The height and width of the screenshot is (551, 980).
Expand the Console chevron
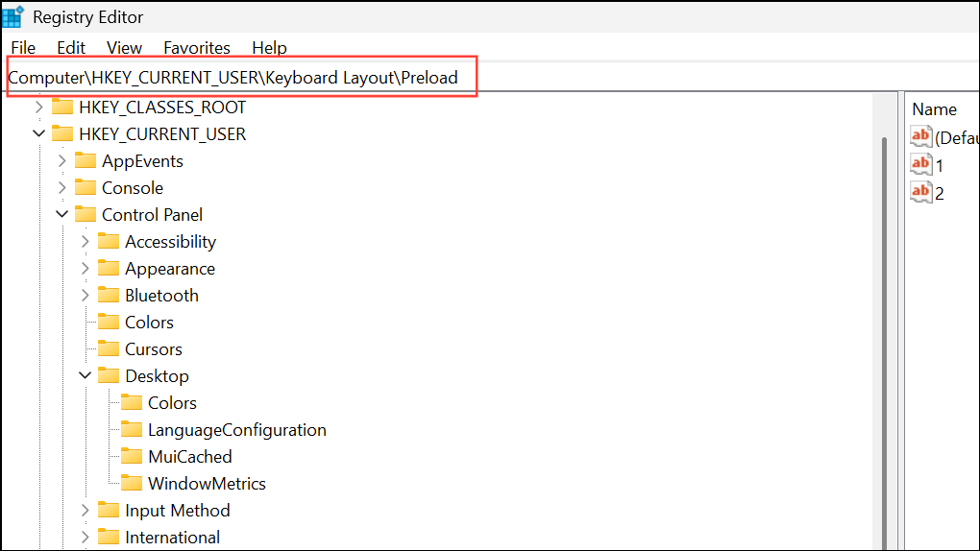click(x=61, y=187)
